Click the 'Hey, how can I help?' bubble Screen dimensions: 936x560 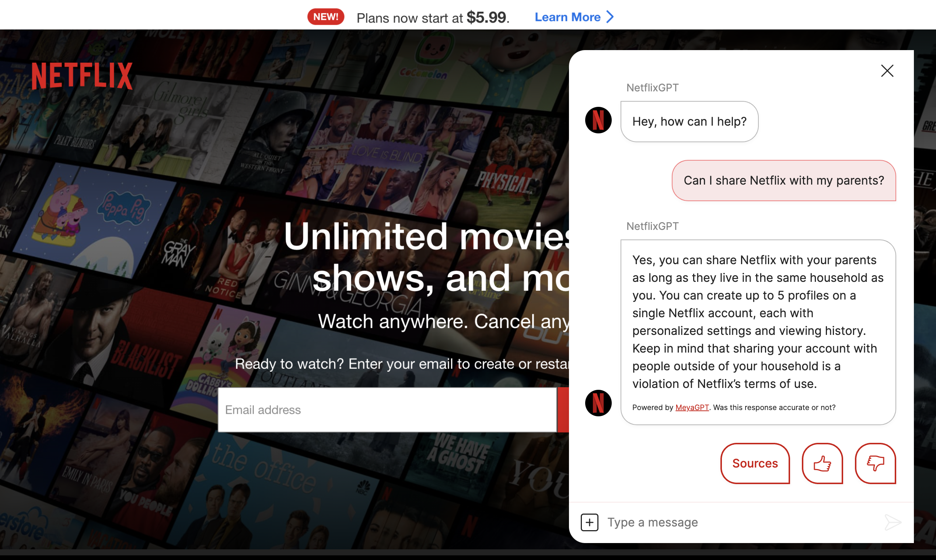(689, 122)
